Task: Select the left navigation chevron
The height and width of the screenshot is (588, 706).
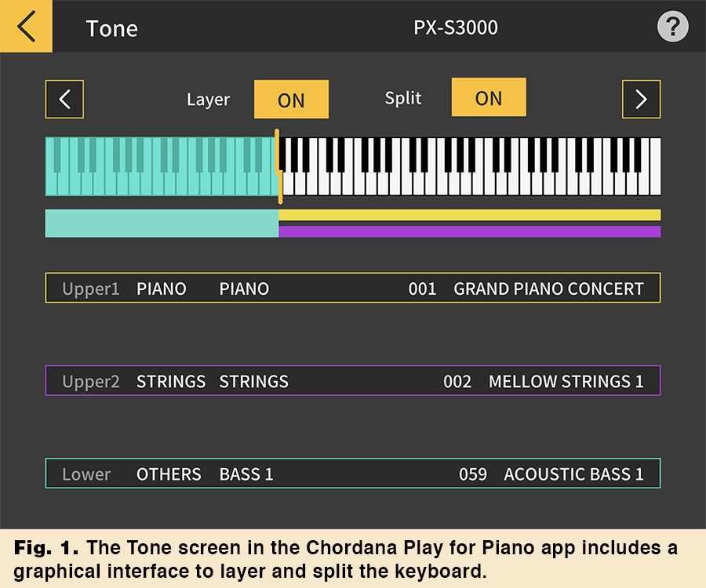Action: [64, 99]
